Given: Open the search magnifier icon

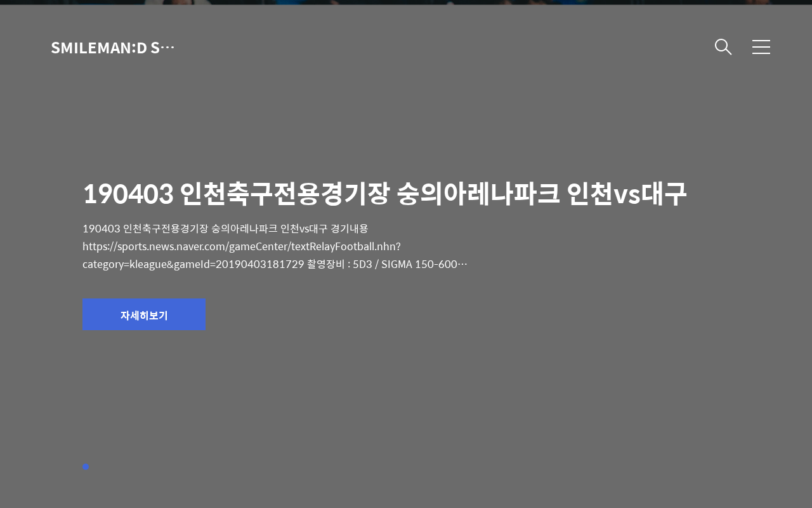Looking at the screenshot, I should [x=723, y=47].
